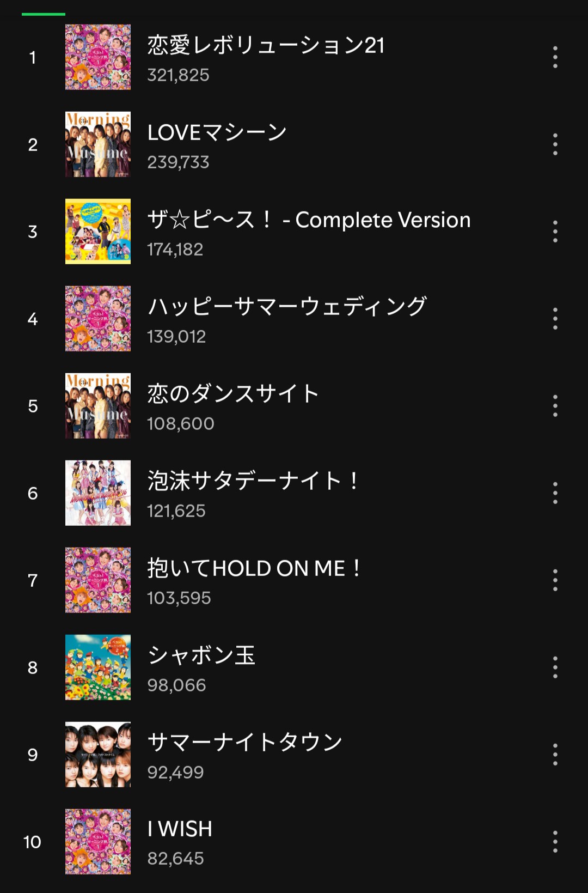Play the track 恋愛レボリューション21
The height and width of the screenshot is (893, 588).
coord(266,46)
